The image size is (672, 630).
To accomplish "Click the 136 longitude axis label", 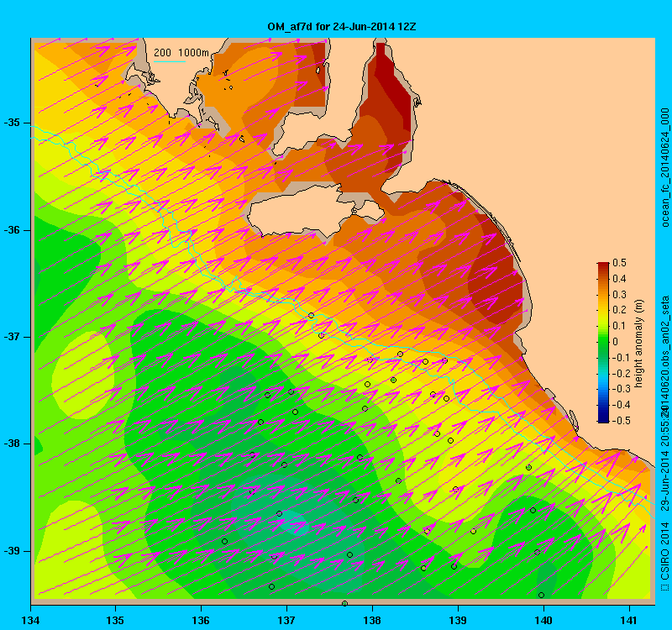I will point(201,620).
